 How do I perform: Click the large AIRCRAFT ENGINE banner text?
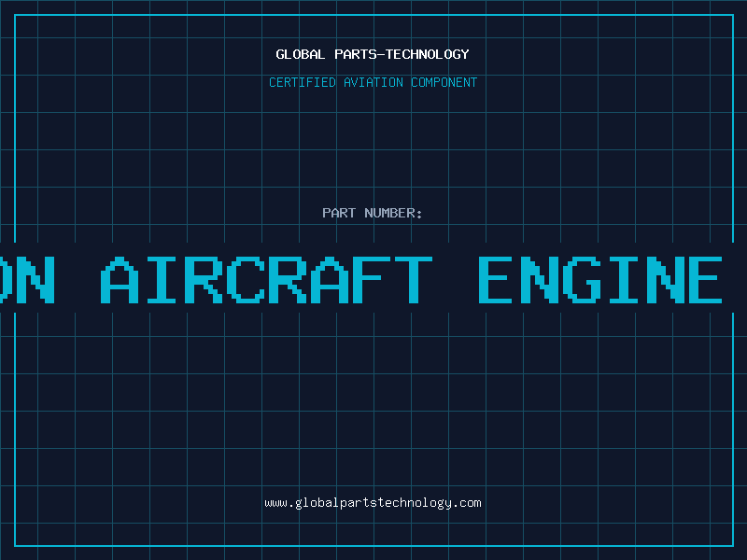[x=411, y=280]
